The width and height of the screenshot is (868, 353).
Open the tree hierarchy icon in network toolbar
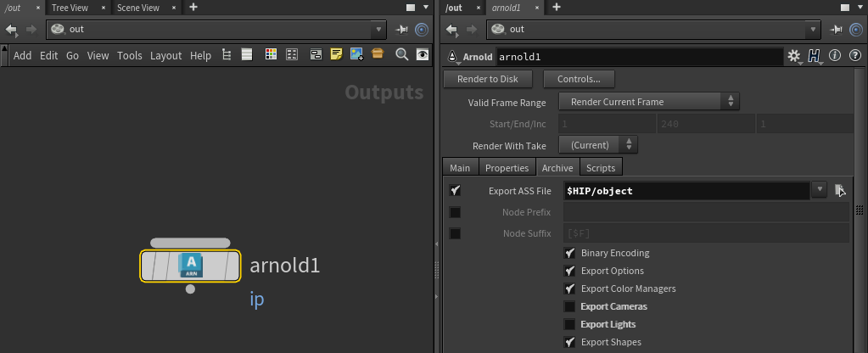227,55
